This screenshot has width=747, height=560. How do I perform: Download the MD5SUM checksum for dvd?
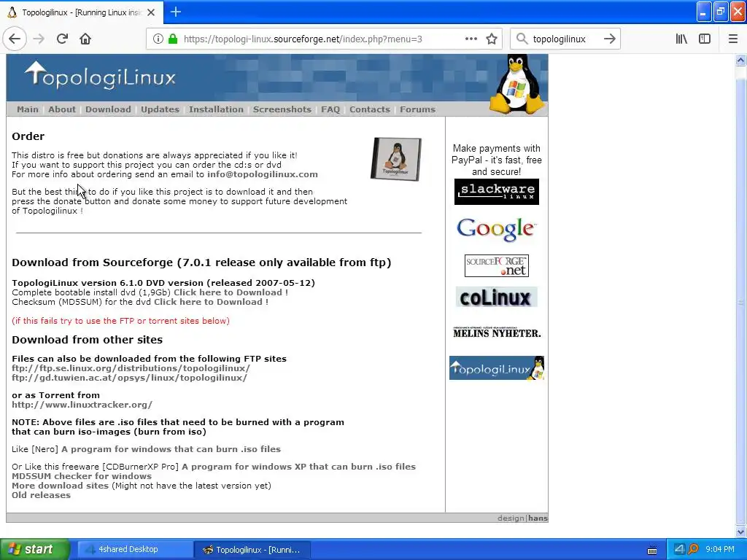point(211,302)
